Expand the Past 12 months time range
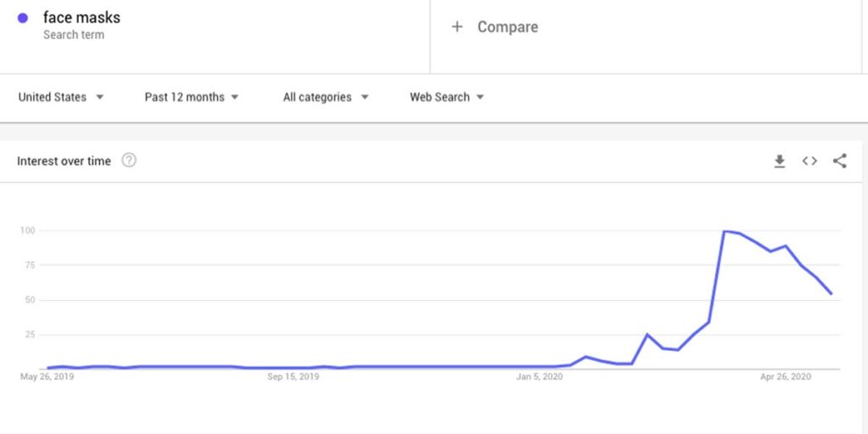Image resolution: width=868 pixels, height=434 pixels. pyautogui.click(x=192, y=97)
